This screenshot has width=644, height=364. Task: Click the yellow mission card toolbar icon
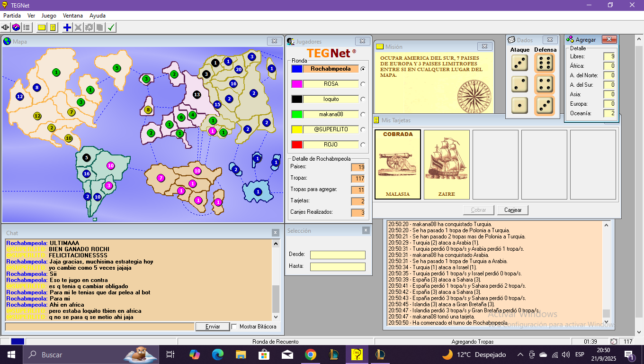(42, 27)
